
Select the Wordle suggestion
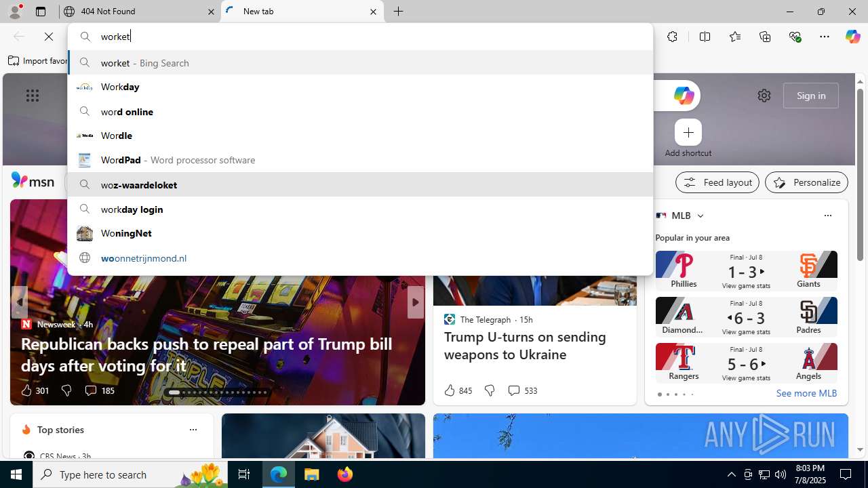360,136
